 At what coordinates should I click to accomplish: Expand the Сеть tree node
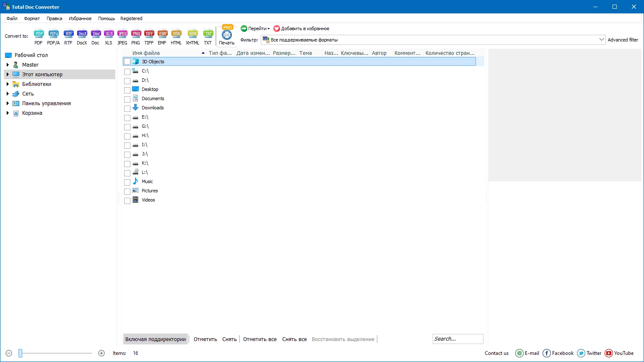pos(8,94)
